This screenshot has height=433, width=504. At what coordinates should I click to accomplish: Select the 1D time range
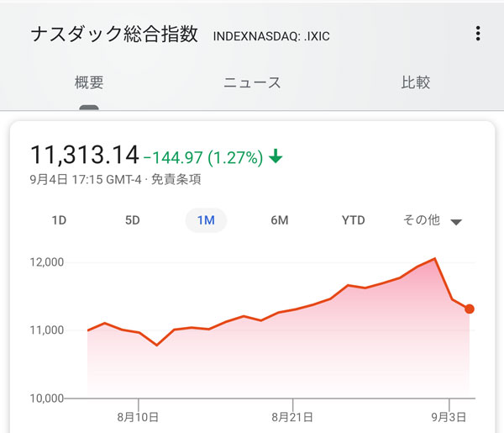(x=59, y=220)
